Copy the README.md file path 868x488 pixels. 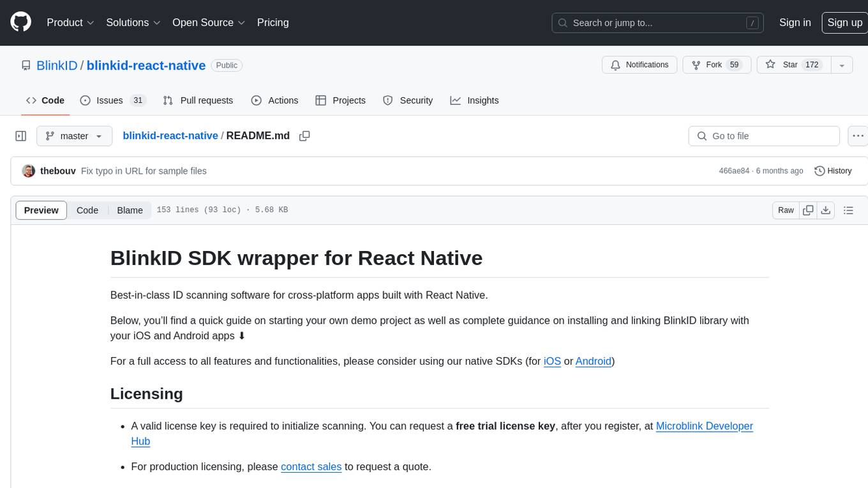(x=304, y=135)
